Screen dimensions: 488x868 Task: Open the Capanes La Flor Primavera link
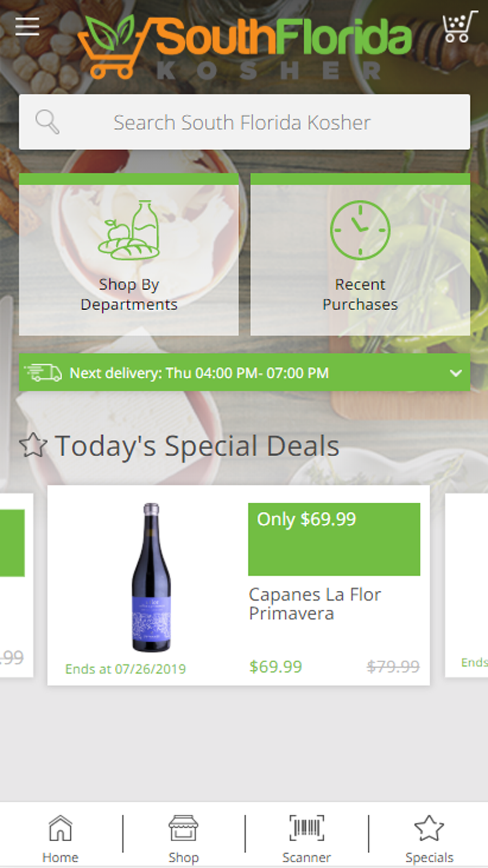[315, 604]
